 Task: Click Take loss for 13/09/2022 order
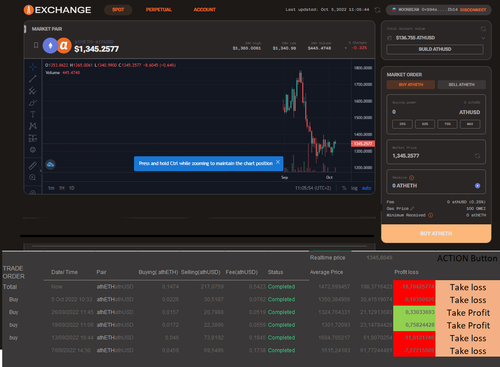[x=468, y=338]
